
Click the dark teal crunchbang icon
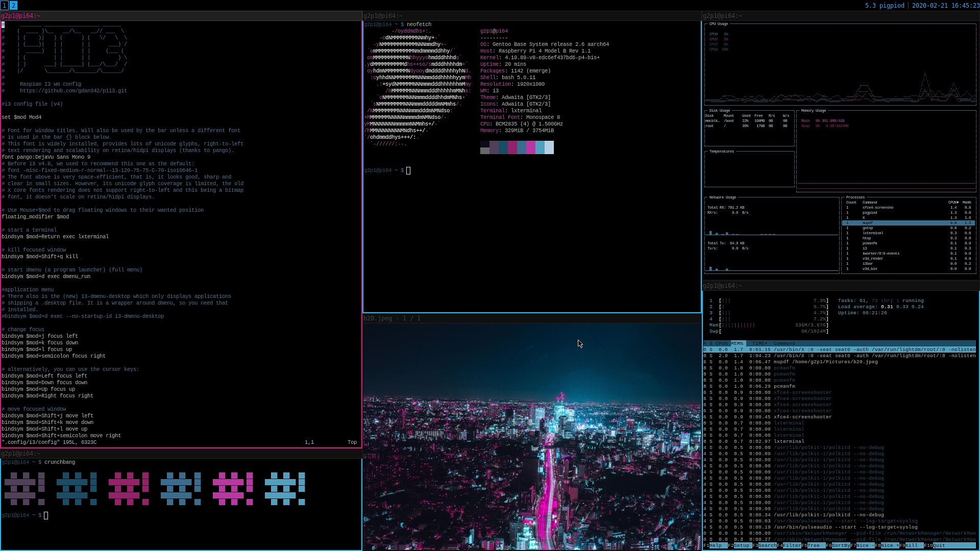click(77, 489)
